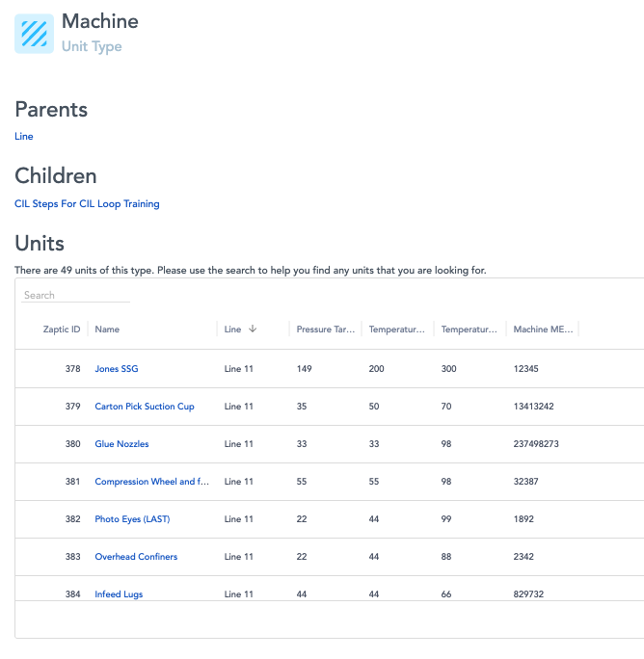The width and height of the screenshot is (644, 659).
Task: Open Photo Eyes (LAST) unit
Action: 131,519
